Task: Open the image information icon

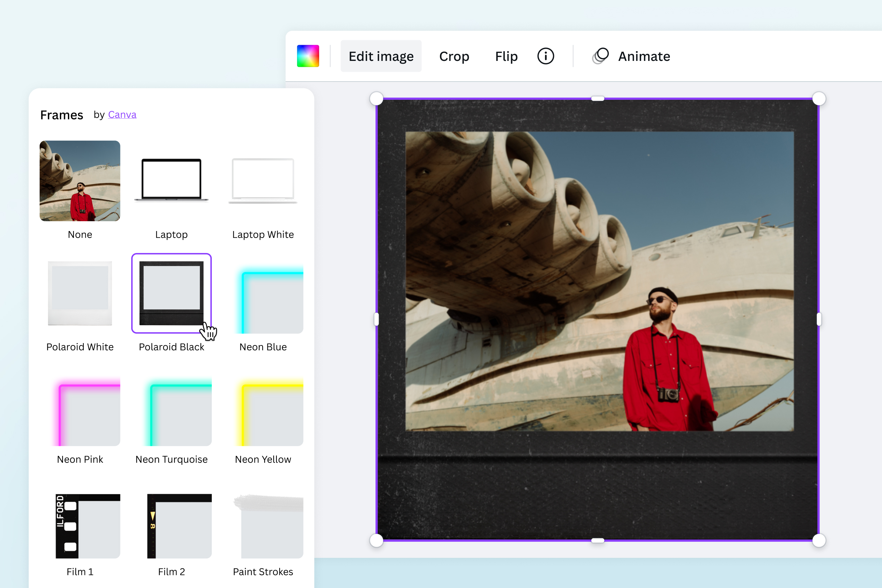Action: pyautogui.click(x=546, y=56)
